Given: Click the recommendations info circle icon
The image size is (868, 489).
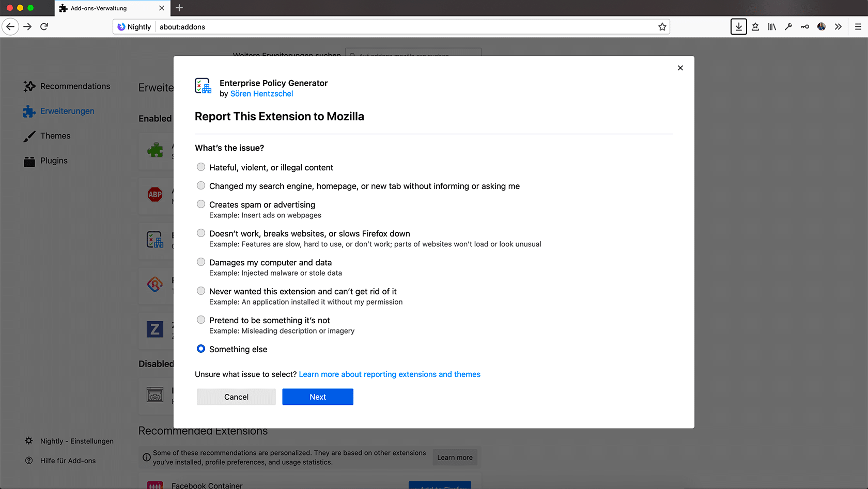Looking at the screenshot, I should point(147,457).
